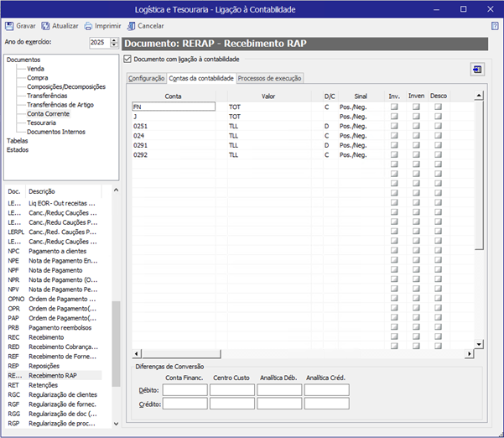The height and width of the screenshot is (438, 504).
Task: Select Tesouraria in the Documentos tree
Action: click(41, 123)
